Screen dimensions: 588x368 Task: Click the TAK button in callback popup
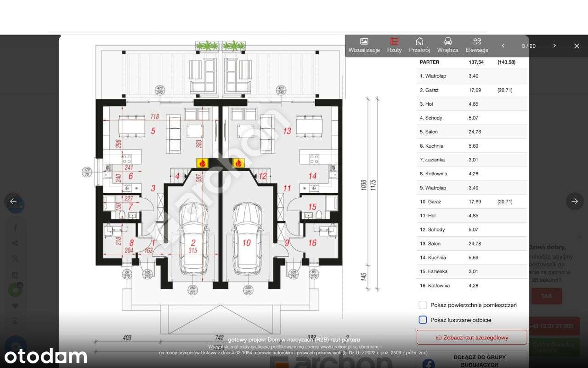pyautogui.click(x=547, y=296)
